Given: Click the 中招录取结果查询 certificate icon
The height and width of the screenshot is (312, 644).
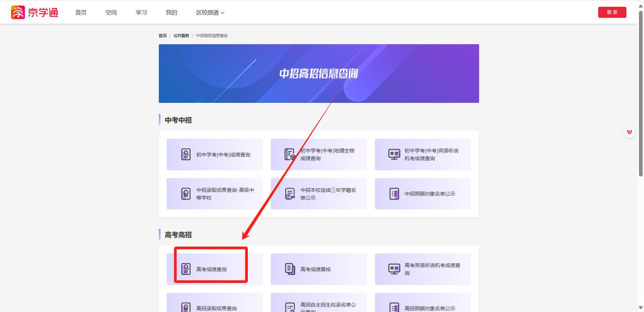Looking at the screenshot, I should click(x=186, y=194).
